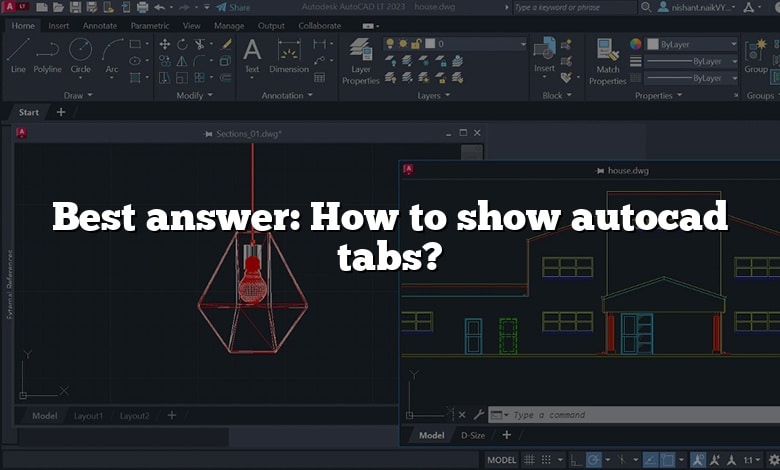Click the Save disk icon
Viewport: 780px width, 470px height.
tap(75, 7)
